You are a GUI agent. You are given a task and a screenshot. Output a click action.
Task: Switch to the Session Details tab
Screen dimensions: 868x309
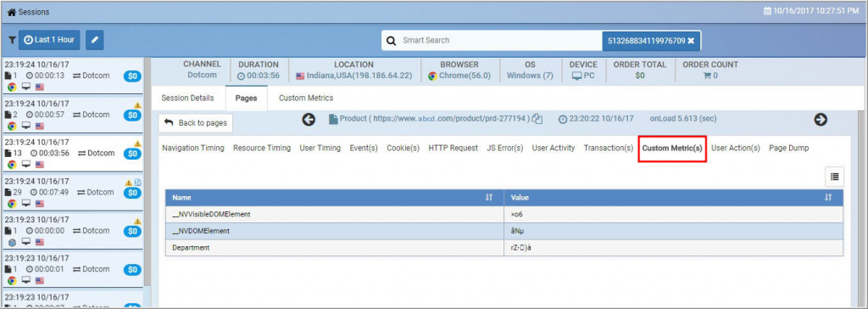coord(187,98)
